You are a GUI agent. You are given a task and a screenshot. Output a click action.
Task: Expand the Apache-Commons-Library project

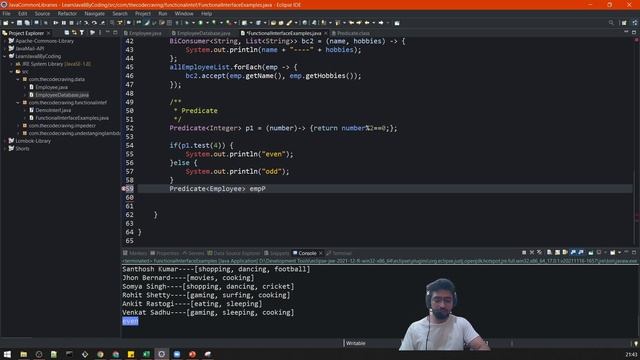pyautogui.click(x=5, y=41)
